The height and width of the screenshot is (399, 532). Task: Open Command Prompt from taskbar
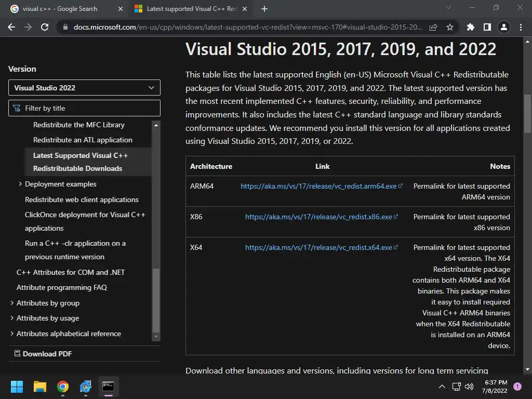[x=108, y=387]
